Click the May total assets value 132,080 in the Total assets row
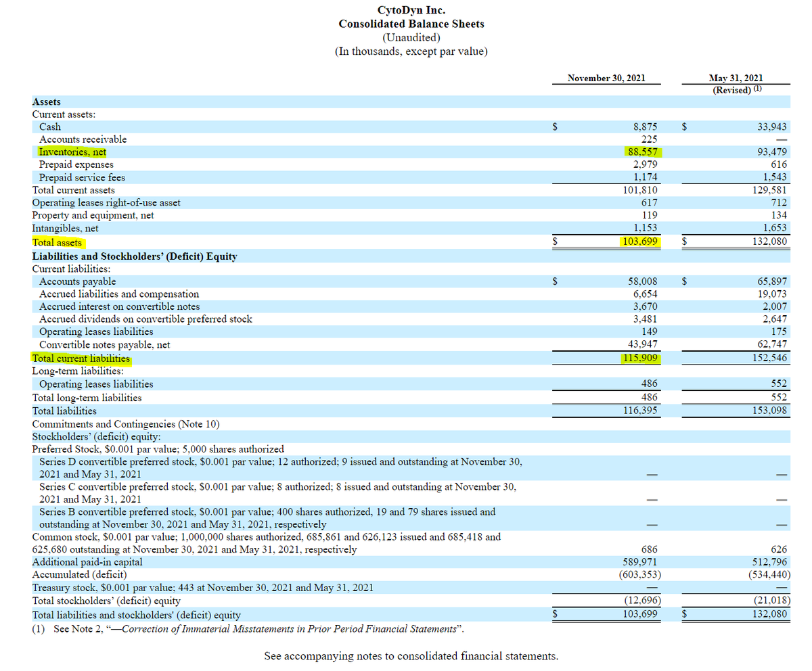812x671 pixels. pyautogui.click(x=769, y=241)
